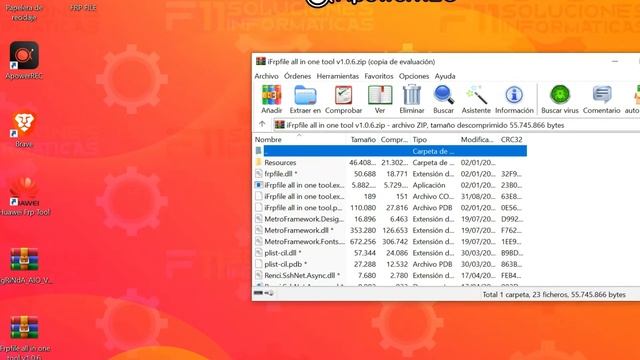The image size is (640, 360).
Task: Open the Ayuda menu
Action: click(x=445, y=76)
